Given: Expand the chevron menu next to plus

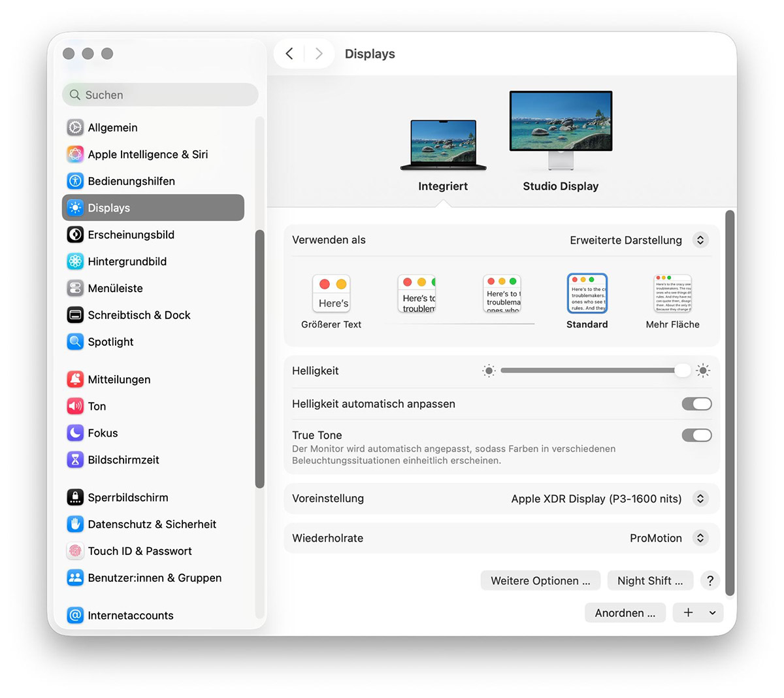Looking at the screenshot, I should 712,612.
